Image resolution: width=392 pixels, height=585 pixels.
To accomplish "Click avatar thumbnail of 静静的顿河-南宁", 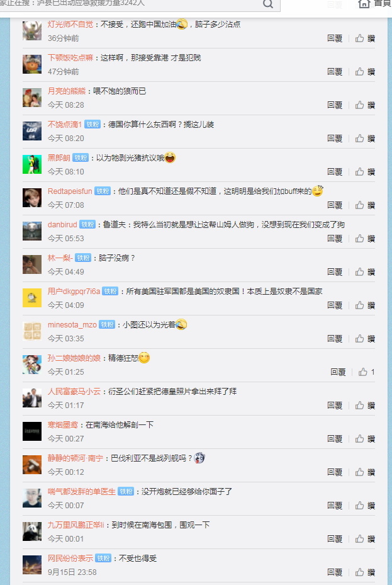I will pos(32,465).
